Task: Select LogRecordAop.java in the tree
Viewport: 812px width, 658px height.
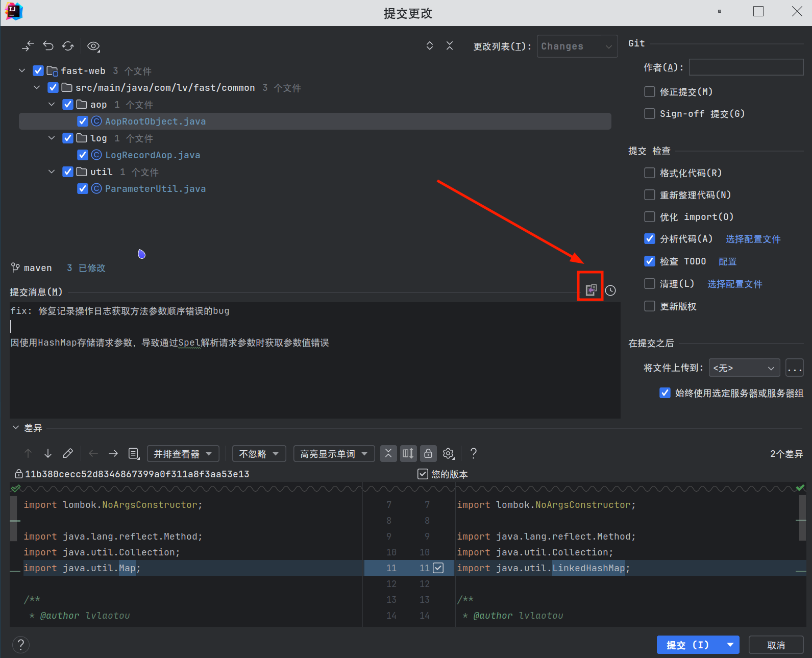Action: click(153, 155)
